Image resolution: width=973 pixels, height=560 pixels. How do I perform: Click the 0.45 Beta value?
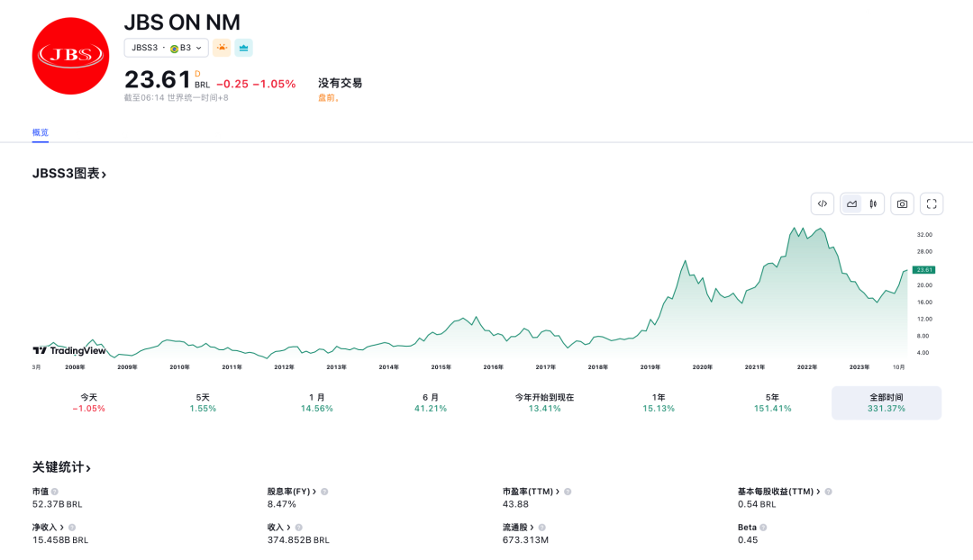pos(748,540)
